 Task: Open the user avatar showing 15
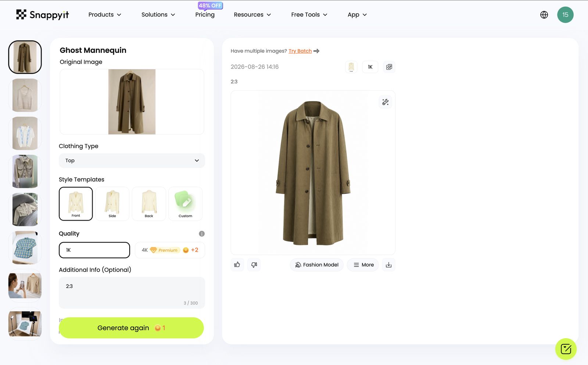565,15
